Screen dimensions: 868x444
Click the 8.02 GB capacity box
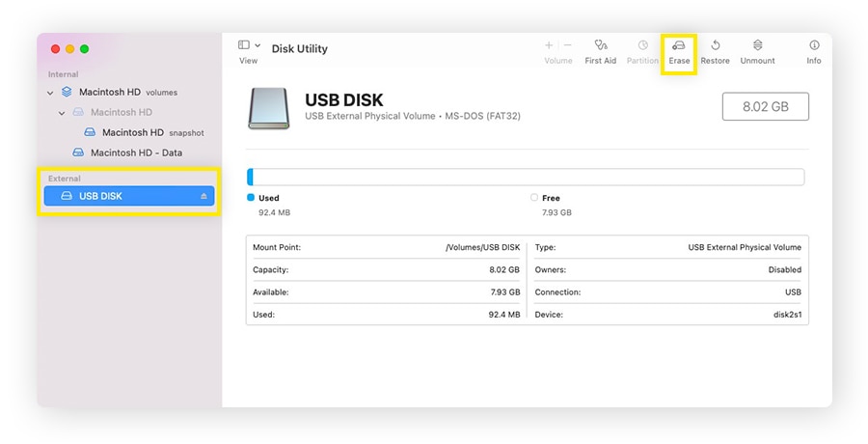tap(765, 106)
